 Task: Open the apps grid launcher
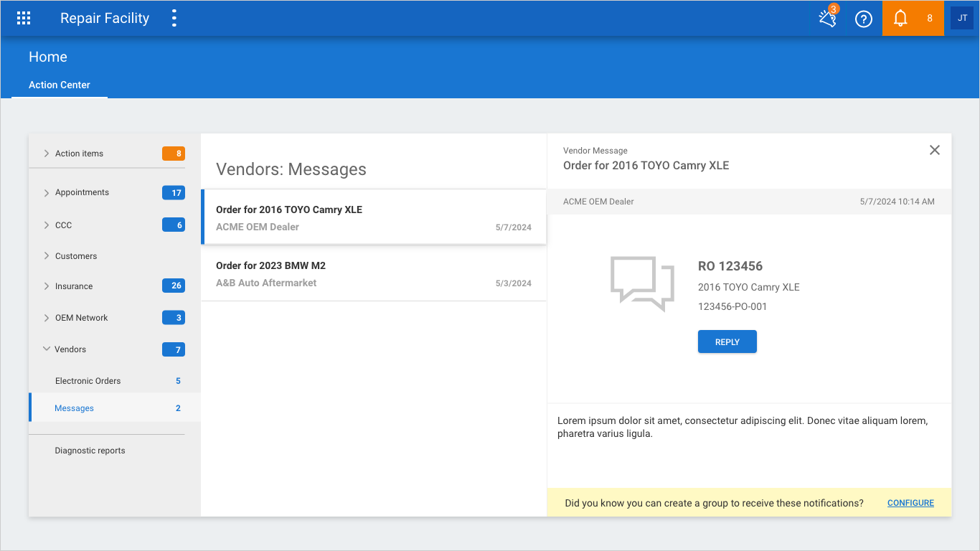(24, 19)
